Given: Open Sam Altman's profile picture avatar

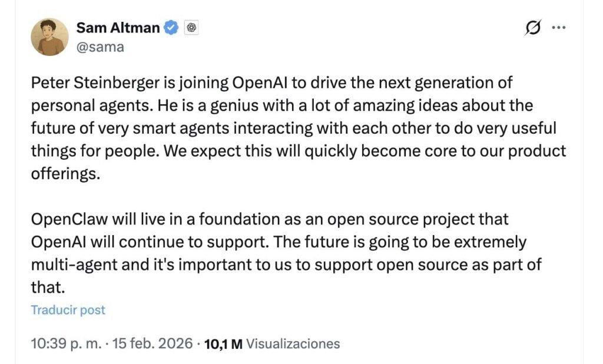Looking at the screenshot, I should point(49,37).
